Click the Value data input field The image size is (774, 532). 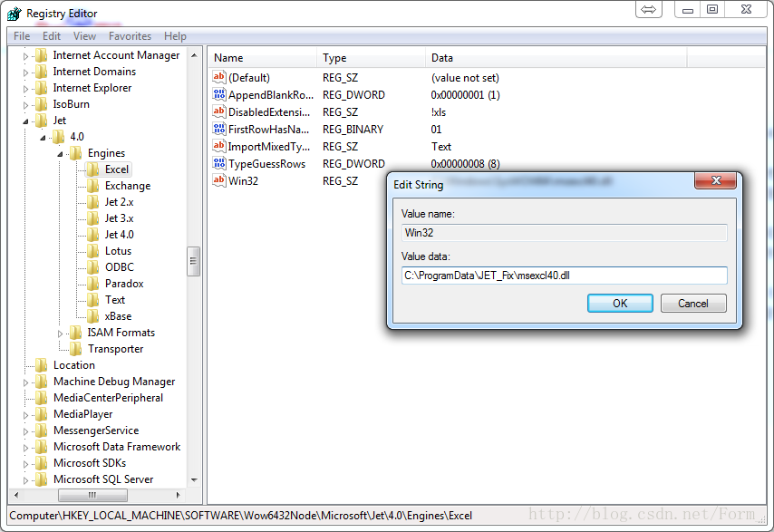pos(565,276)
